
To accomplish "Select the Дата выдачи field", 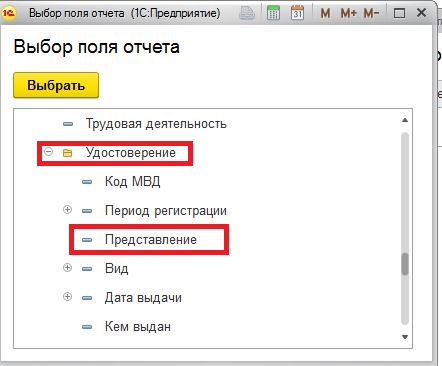I will 143,297.
